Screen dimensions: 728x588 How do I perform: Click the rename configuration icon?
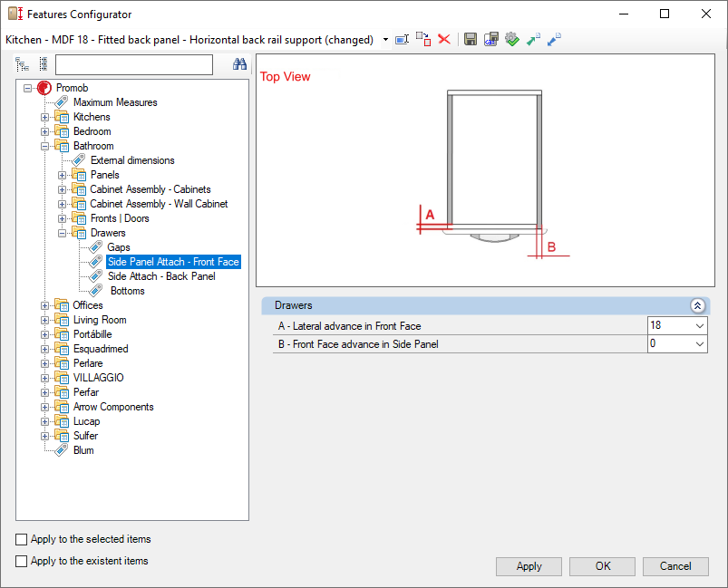(x=402, y=40)
